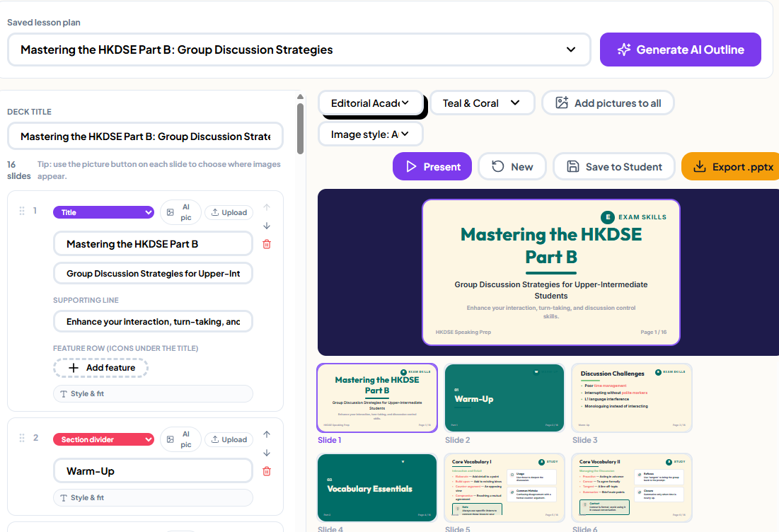Change slide 2 type from Section divider

tap(103, 439)
